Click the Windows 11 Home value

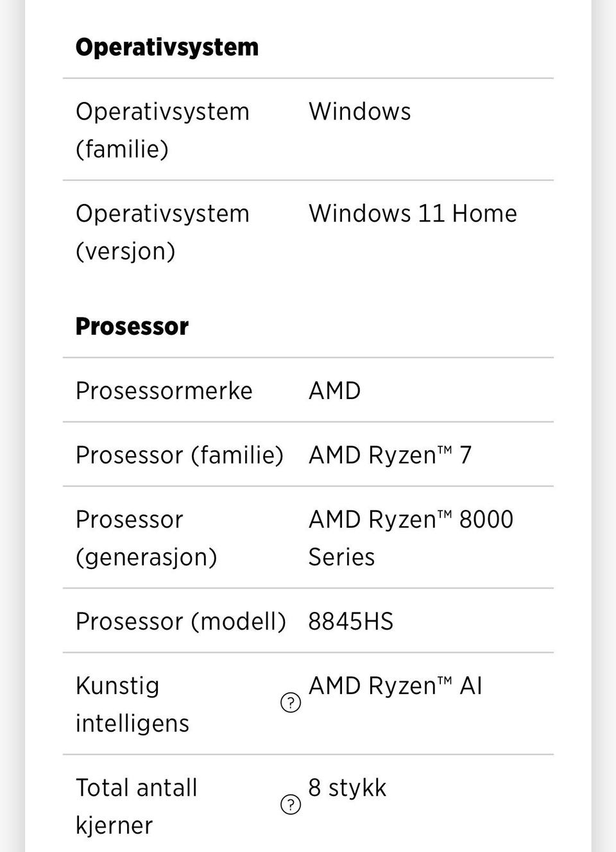coord(413,214)
